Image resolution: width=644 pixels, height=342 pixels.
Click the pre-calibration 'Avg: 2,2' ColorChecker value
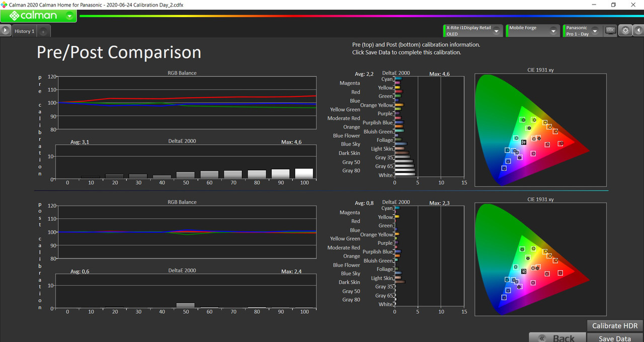pyautogui.click(x=364, y=74)
